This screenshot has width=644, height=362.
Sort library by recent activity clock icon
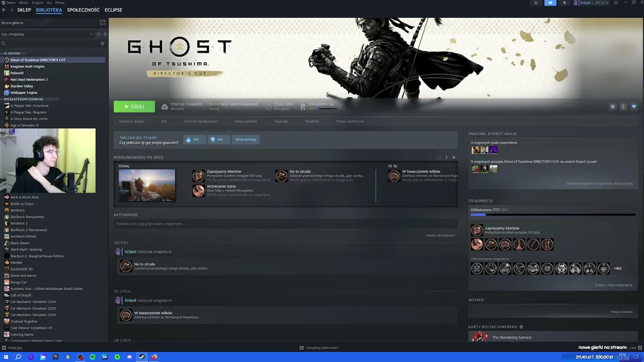point(99,34)
